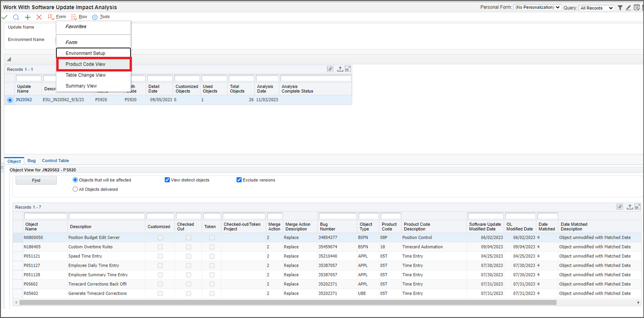Toggle Customized checkbox for R05602 row

click(x=160, y=293)
